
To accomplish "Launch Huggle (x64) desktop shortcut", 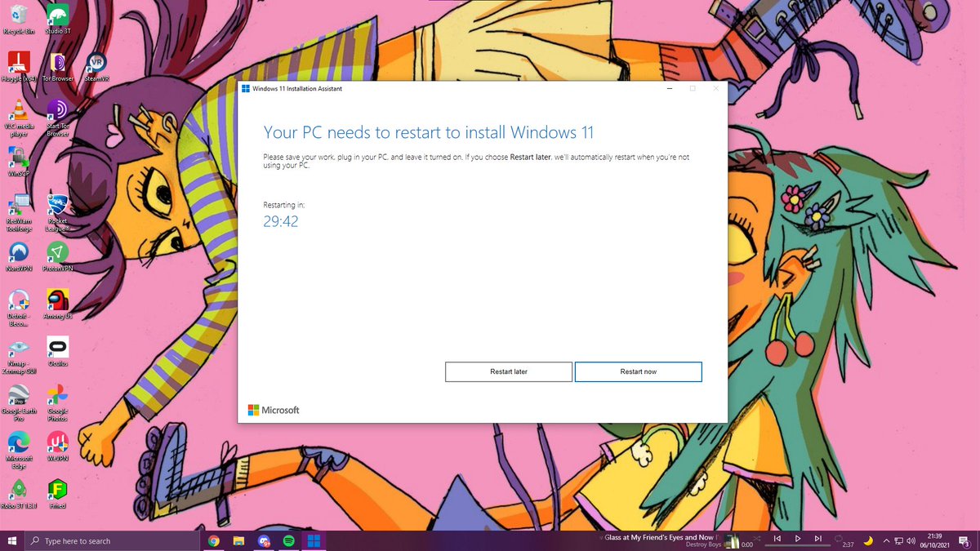I will pos(19,67).
